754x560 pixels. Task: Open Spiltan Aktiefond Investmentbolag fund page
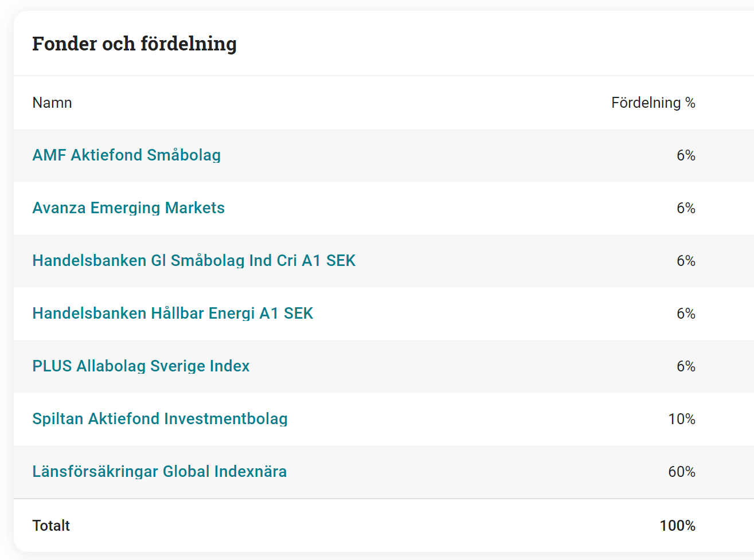pos(160,419)
